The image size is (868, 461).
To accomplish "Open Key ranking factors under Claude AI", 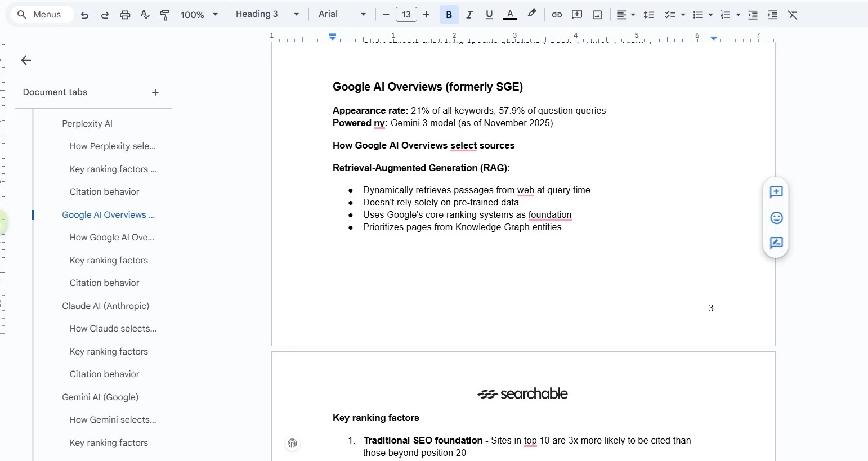I will pos(109,351).
